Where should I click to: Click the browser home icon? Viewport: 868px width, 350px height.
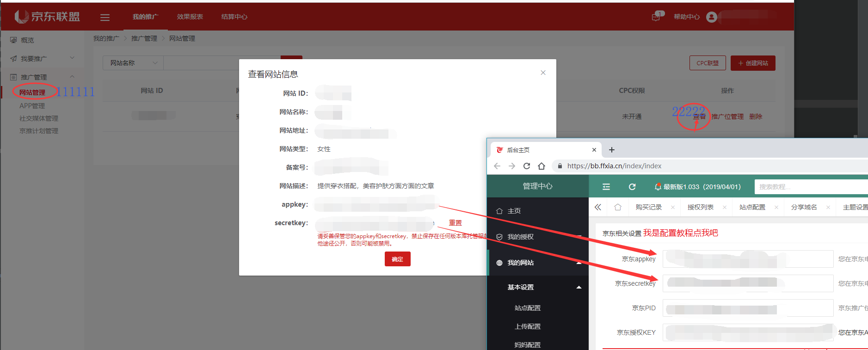pyautogui.click(x=542, y=166)
